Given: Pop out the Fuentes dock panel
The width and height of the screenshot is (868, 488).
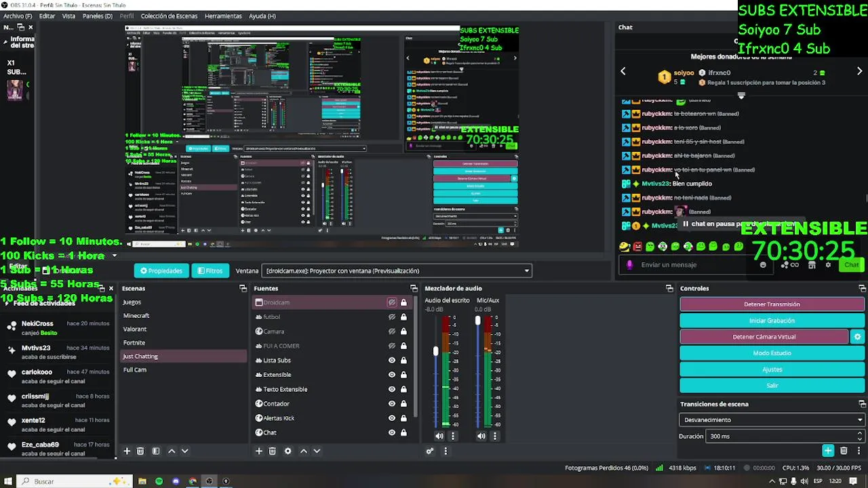Looking at the screenshot, I should tap(414, 289).
